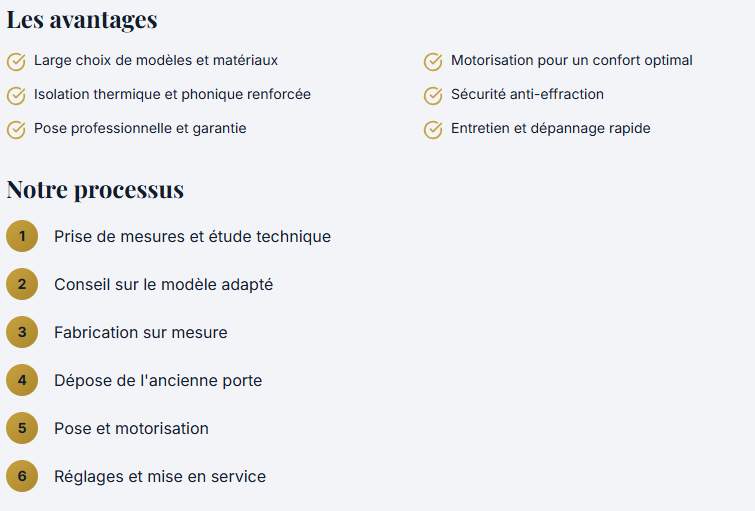Click the Notre processus heading
This screenshot has height=511, width=755.
coord(95,190)
